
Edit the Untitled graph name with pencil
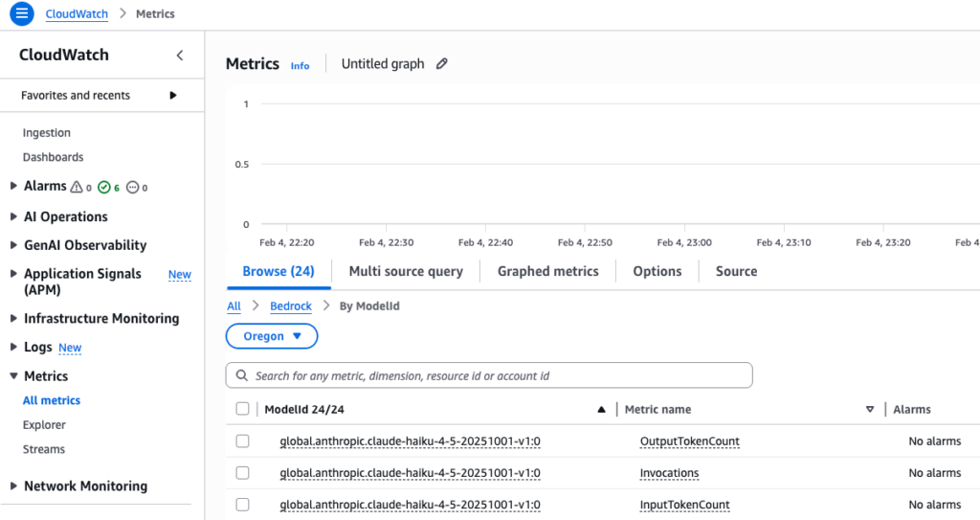tap(442, 64)
